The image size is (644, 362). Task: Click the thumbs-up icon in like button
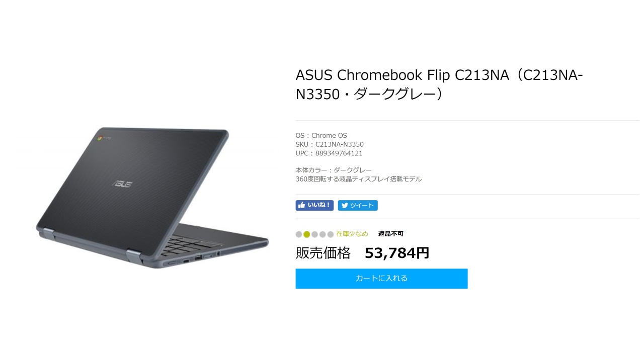coord(301,205)
